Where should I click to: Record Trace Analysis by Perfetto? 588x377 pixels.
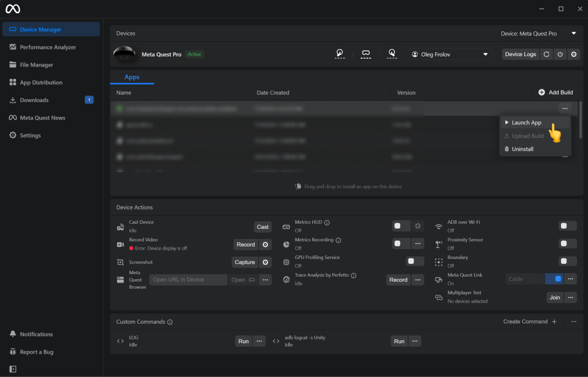coord(398,280)
